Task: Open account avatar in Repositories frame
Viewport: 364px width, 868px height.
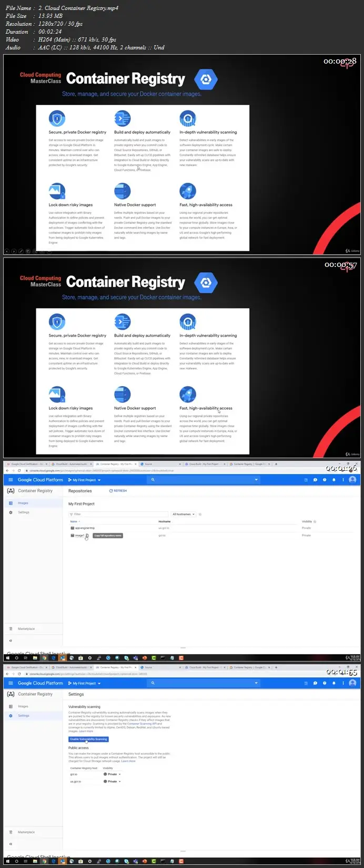Action: [352, 480]
